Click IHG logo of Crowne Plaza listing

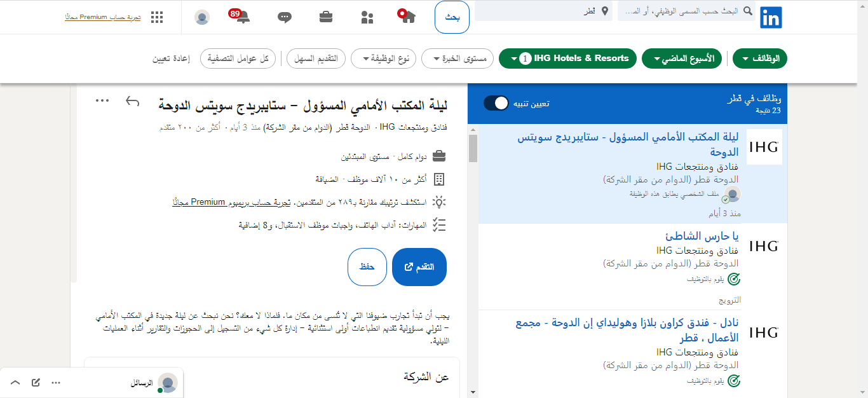pyautogui.click(x=764, y=333)
